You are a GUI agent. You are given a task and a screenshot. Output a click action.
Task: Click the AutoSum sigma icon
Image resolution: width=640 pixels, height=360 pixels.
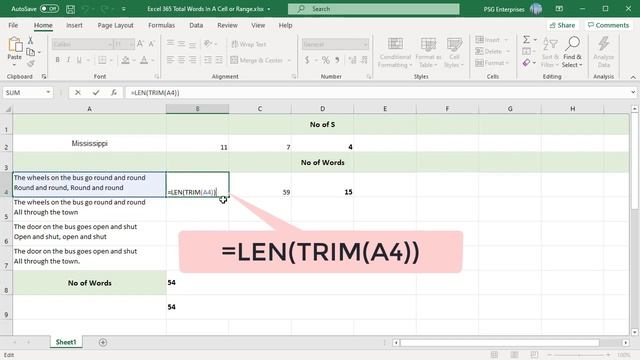coord(527,40)
